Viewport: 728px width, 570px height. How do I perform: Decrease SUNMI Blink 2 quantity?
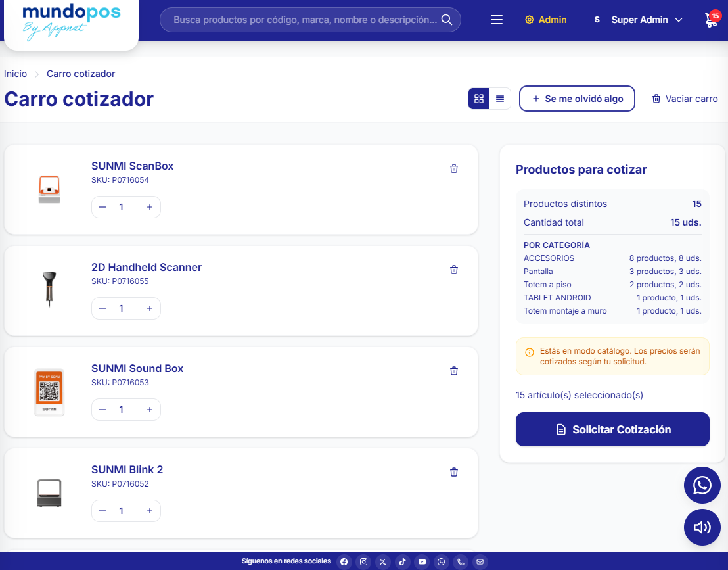pos(102,511)
